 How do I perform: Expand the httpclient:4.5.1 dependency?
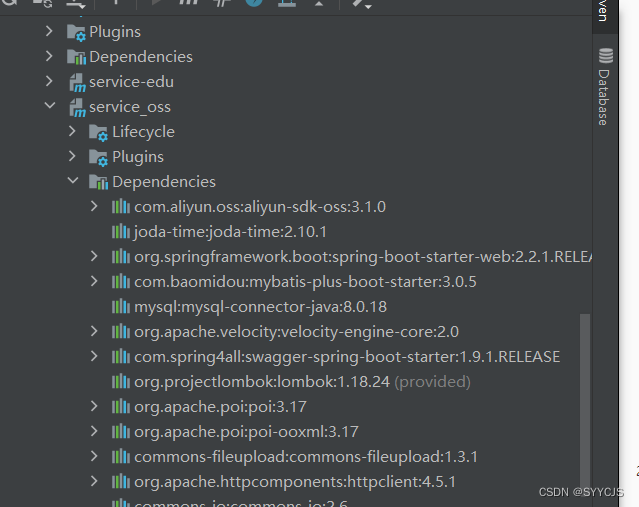click(x=94, y=481)
